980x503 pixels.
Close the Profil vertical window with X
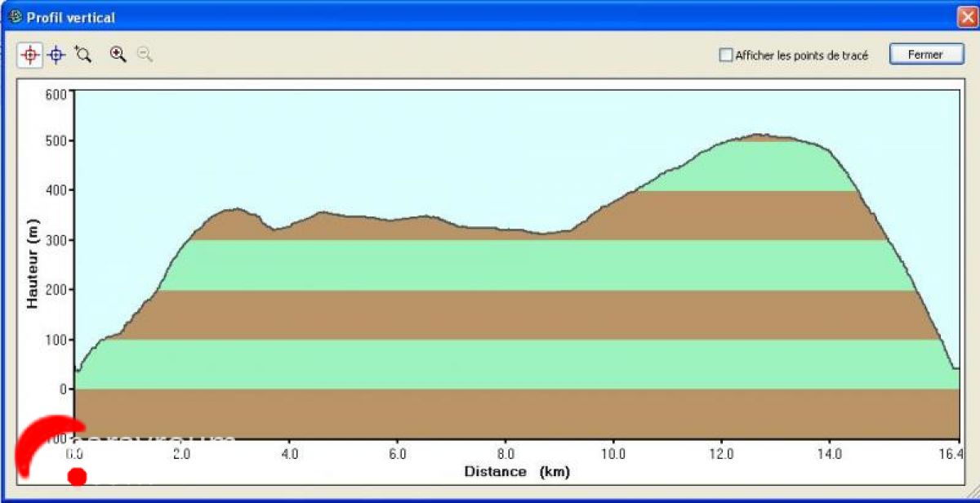966,17
